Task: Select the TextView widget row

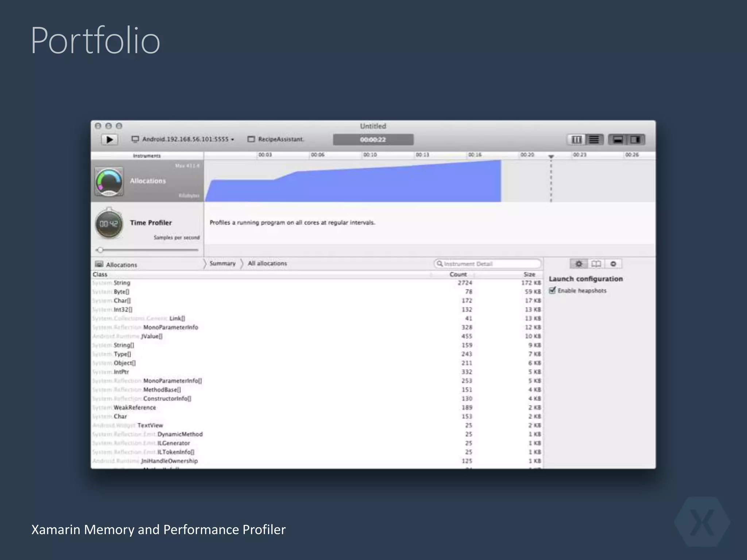Action: pos(317,425)
